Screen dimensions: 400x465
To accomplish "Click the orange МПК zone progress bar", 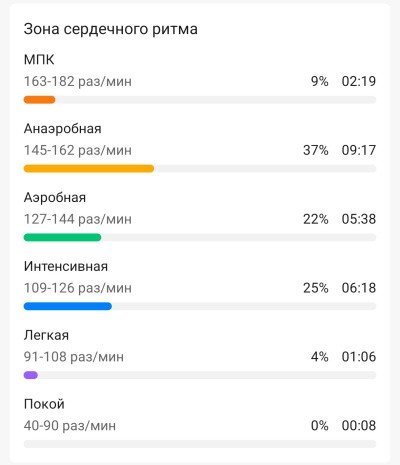I will pyautogui.click(x=200, y=100).
